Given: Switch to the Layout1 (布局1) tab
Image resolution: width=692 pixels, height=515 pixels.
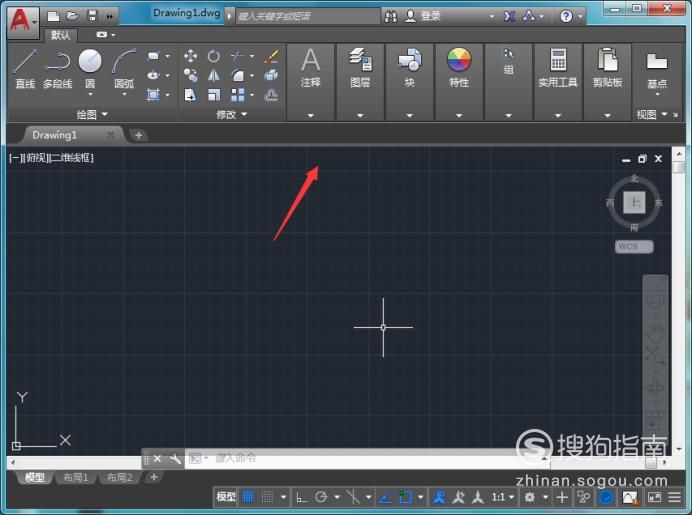Looking at the screenshot, I should pos(75,477).
